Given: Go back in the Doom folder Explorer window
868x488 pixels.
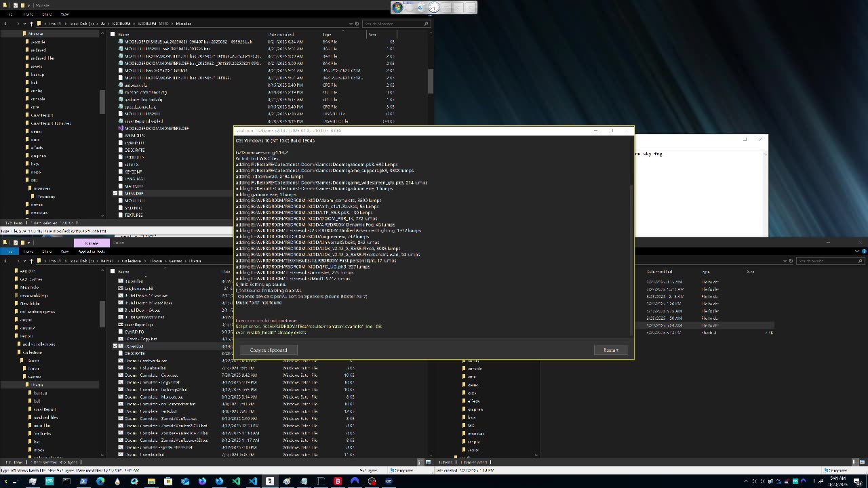Looking at the screenshot, I should pos(5,260).
